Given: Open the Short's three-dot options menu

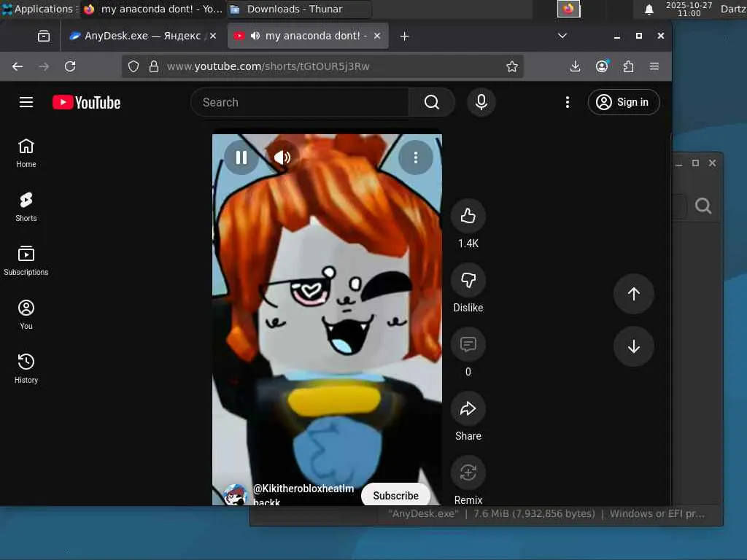Looking at the screenshot, I should 416,157.
